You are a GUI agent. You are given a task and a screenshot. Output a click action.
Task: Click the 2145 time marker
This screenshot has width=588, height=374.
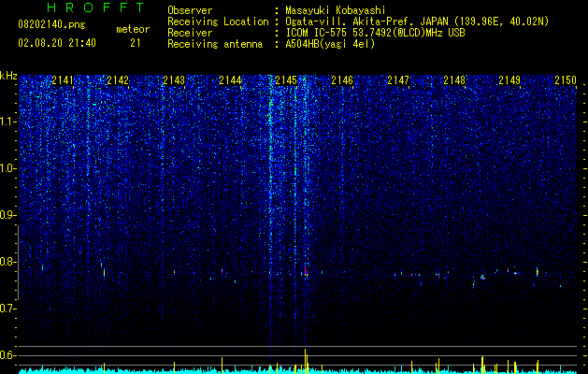[286, 80]
